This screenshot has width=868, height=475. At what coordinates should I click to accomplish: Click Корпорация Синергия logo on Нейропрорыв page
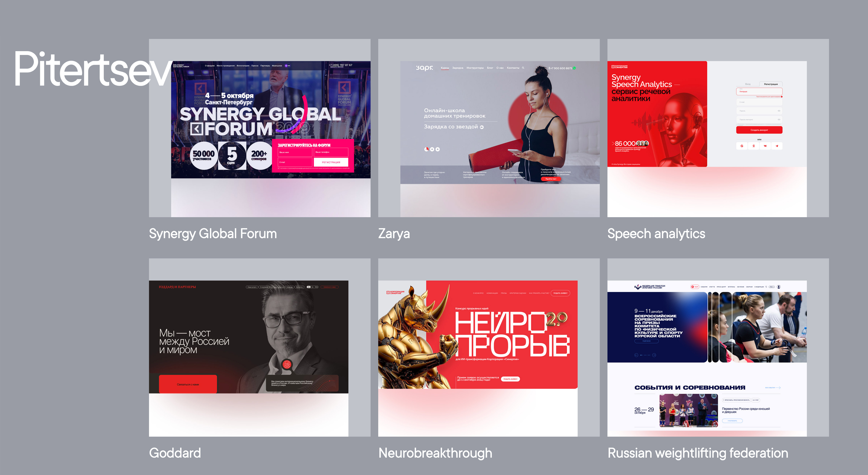(395, 293)
